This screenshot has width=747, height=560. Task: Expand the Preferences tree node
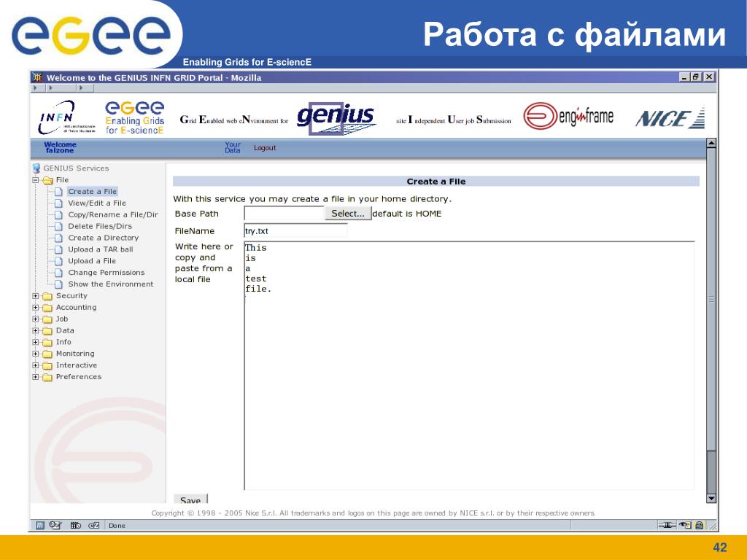(35, 377)
